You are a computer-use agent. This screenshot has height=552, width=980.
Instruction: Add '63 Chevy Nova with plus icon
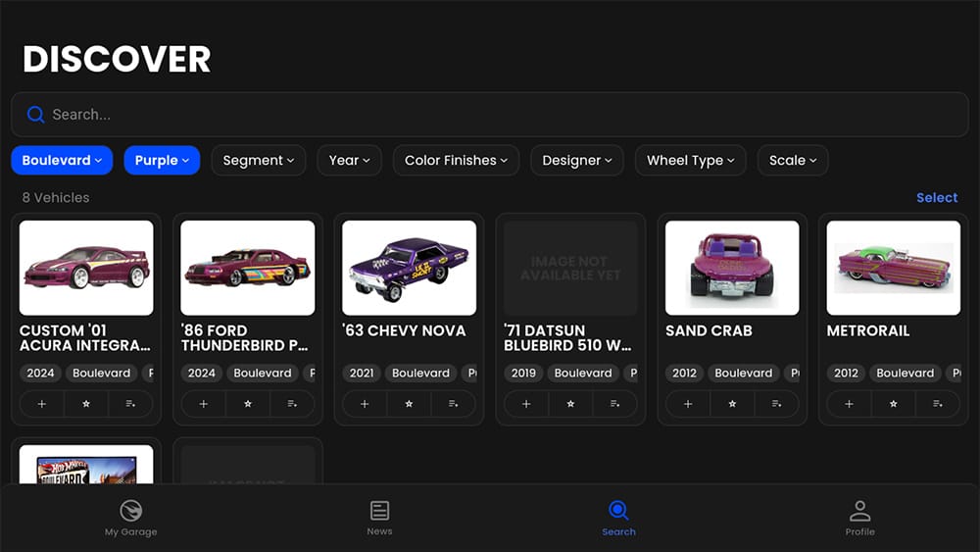point(365,404)
